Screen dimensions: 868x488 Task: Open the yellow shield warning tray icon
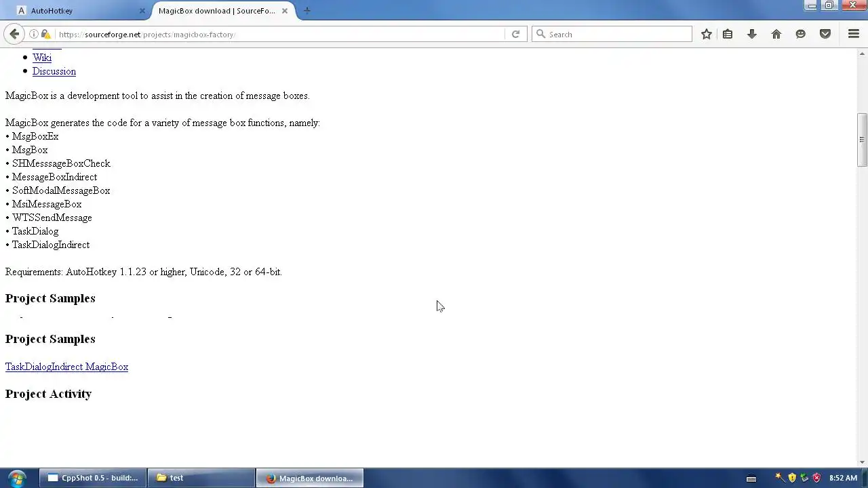[x=792, y=478]
